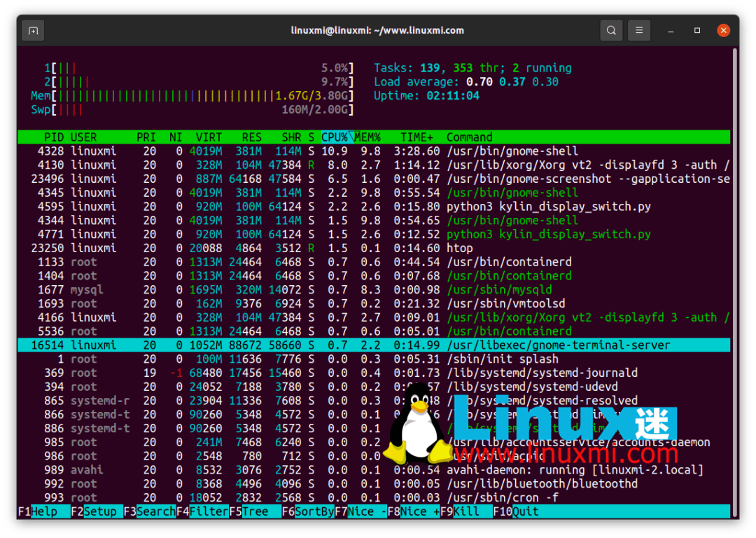Click F7 Nice - in the footer

click(x=360, y=511)
